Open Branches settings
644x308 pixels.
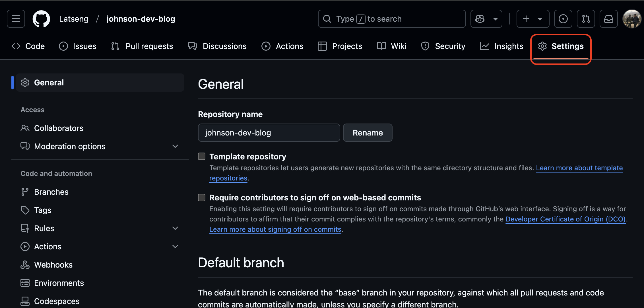[100, 192]
